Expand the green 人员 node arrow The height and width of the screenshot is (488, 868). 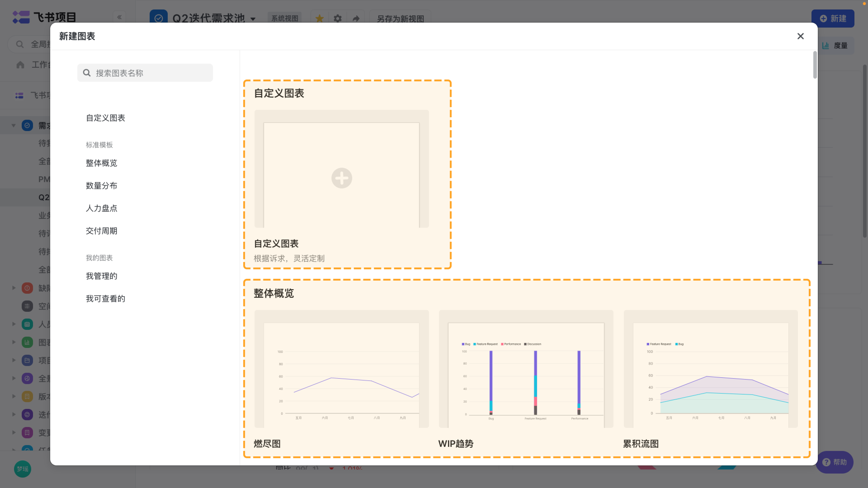point(14,324)
